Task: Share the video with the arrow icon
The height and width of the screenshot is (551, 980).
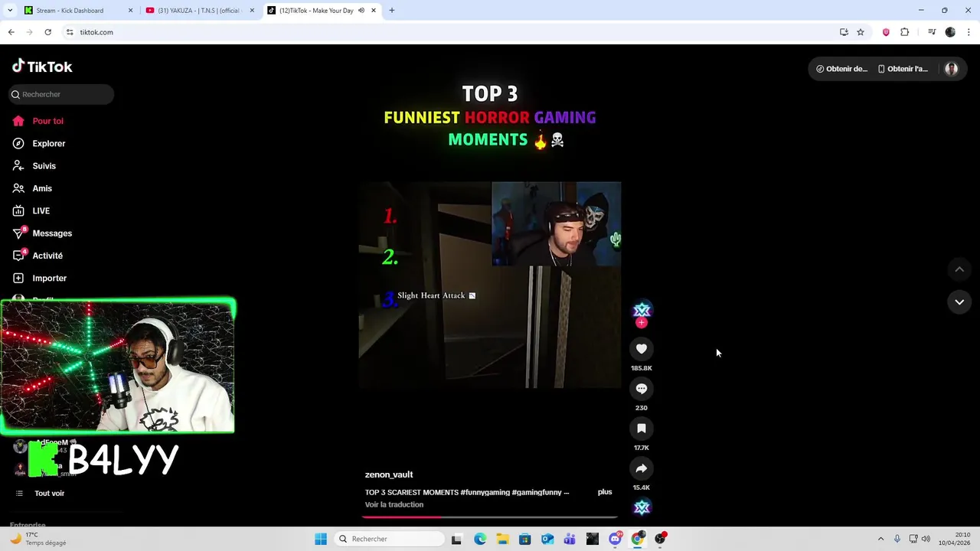Action: [x=642, y=468]
